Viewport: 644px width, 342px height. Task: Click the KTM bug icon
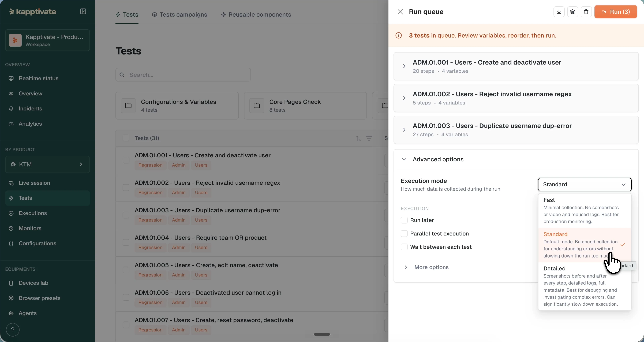(x=13, y=164)
